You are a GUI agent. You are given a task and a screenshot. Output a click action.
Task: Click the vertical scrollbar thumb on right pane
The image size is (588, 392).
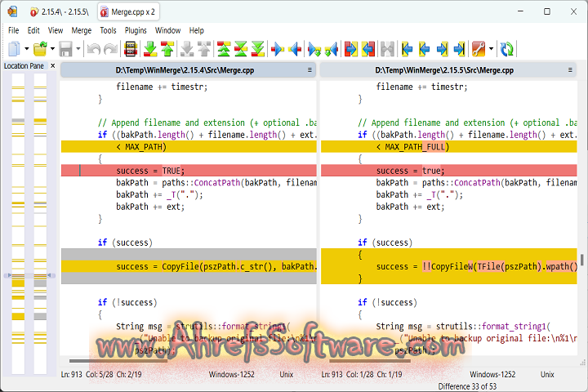coord(581,260)
